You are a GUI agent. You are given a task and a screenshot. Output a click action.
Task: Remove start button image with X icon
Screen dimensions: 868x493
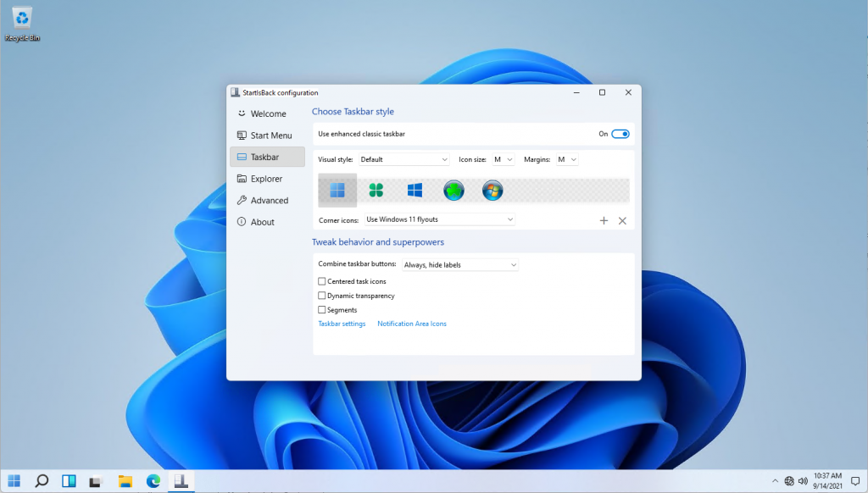[622, 220]
